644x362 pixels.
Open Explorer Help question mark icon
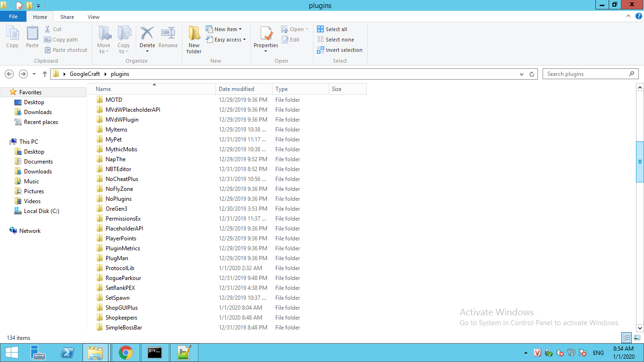point(639,16)
